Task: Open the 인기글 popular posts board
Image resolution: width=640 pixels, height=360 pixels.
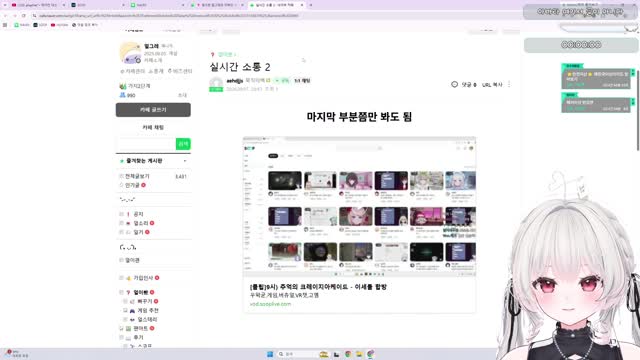Action: pyautogui.click(x=132, y=185)
